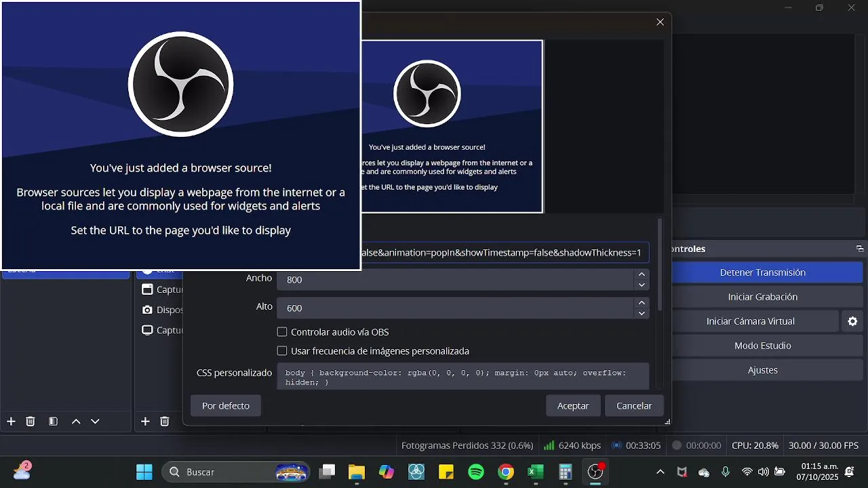Increase Alto value with up arrow
The width and height of the screenshot is (868, 488).
(x=642, y=302)
